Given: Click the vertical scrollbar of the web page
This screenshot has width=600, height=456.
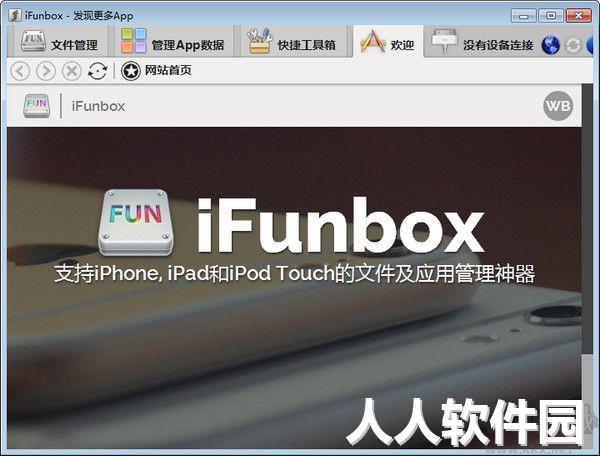Looking at the screenshot, I should pyautogui.click(x=587, y=266).
